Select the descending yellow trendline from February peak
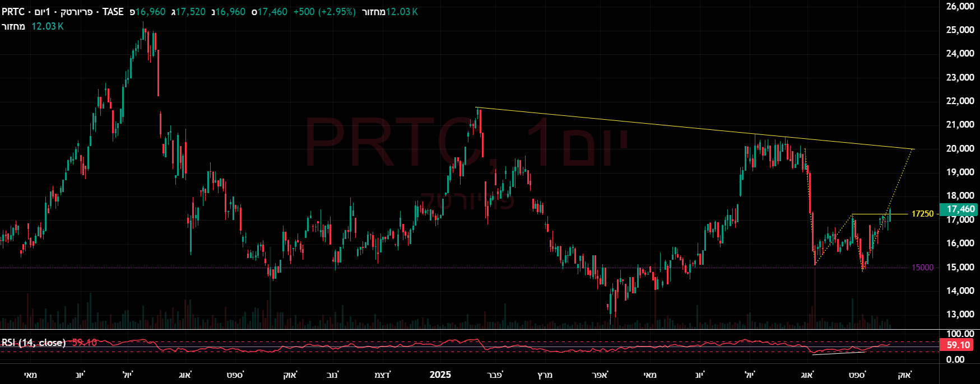The height and width of the screenshot is (384, 980). (x=695, y=128)
